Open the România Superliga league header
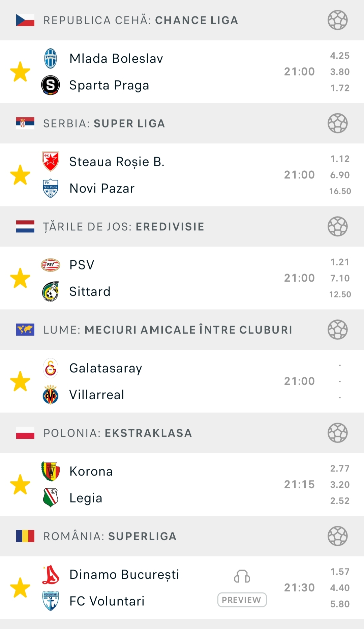 (x=182, y=536)
